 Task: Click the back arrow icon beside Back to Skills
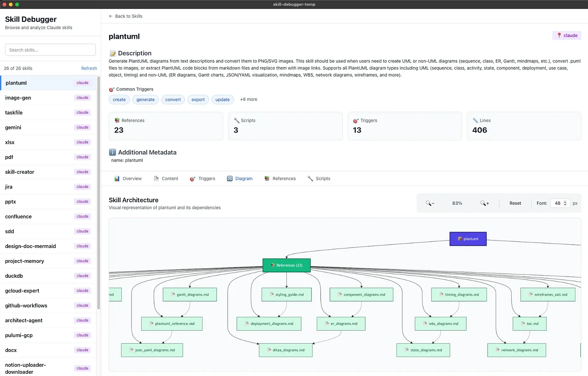point(111,16)
